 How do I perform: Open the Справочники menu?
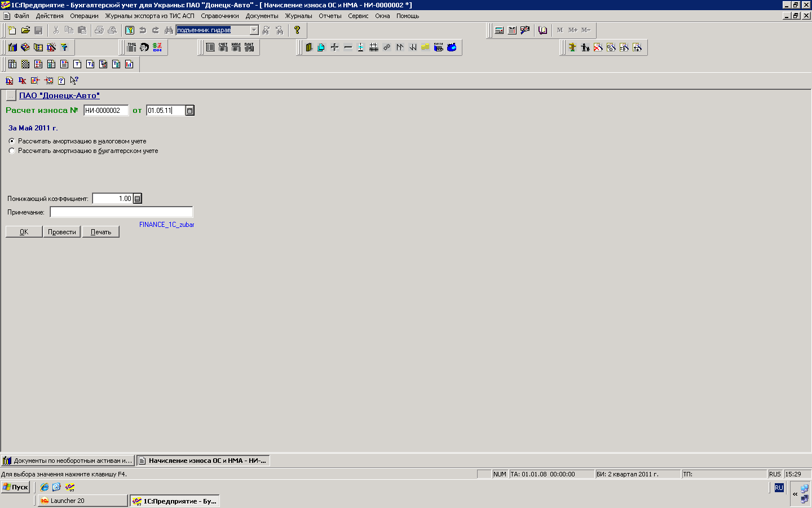220,16
